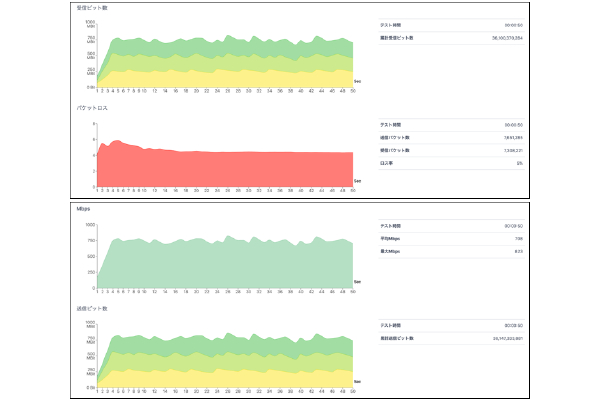
Task: Select the 送信パケット数 row
Action: 450,137
